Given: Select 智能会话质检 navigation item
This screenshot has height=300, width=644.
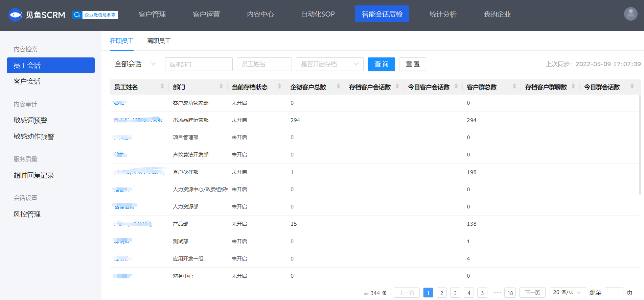Looking at the screenshot, I should 382,14.
